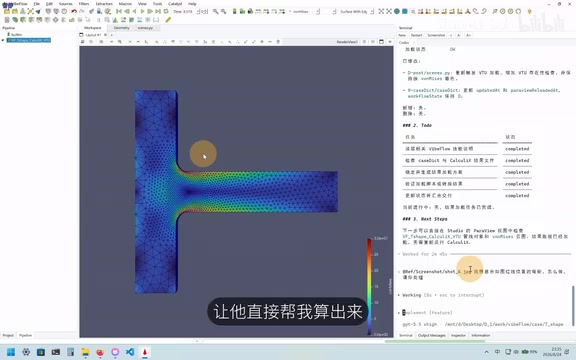This screenshot has width=576, height=360.
Task: Open the Extractors menu
Action: [x=104, y=4]
